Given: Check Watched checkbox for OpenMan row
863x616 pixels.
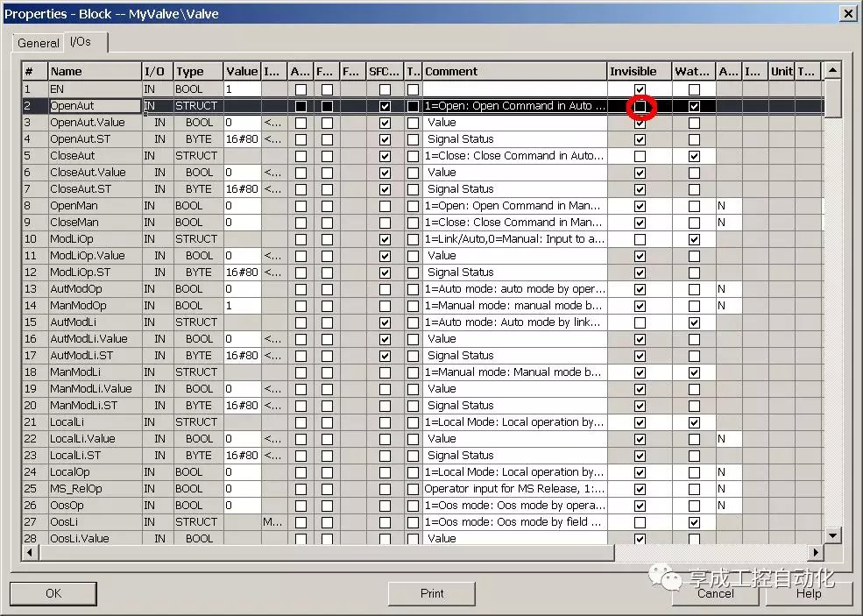Looking at the screenshot, I should [x=695, y=206].
